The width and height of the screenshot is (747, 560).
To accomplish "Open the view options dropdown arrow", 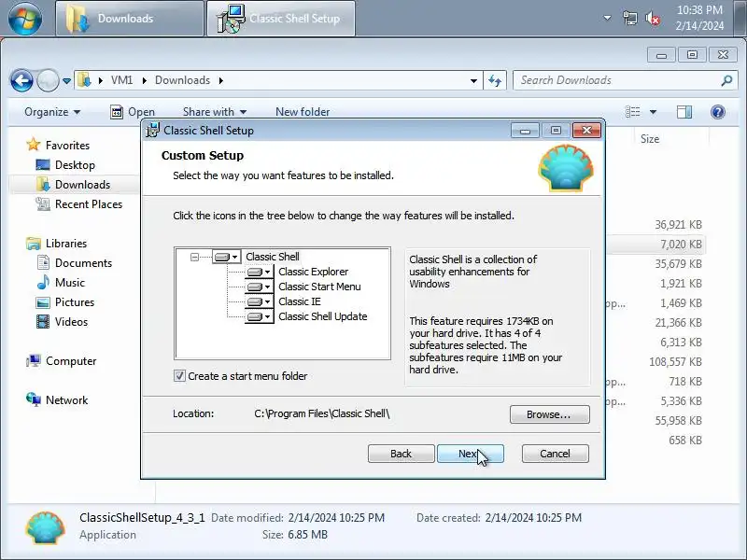I will [x=653, y=112].
